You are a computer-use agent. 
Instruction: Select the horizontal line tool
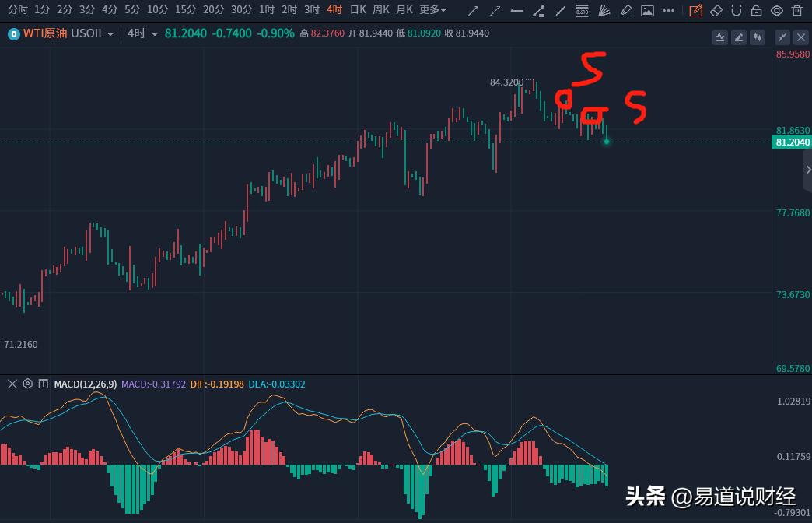516,9
